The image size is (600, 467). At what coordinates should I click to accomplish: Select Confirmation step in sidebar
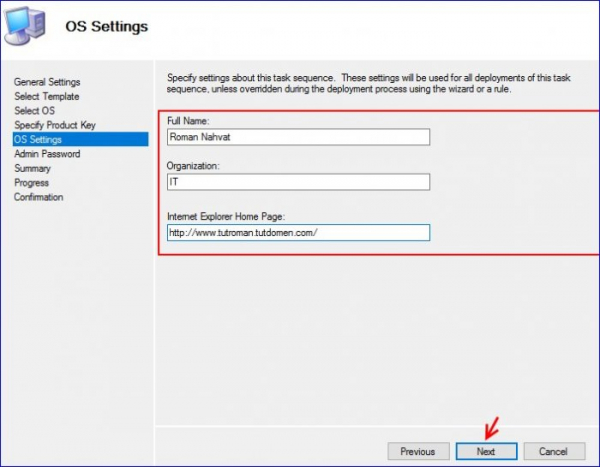tap(38, 197)
